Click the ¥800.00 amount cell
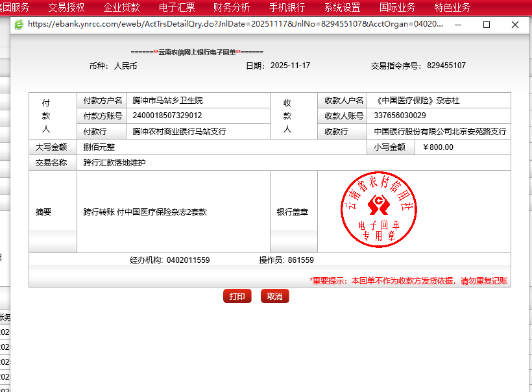Viewport: 532px width, 392px height. coord(438,147)
